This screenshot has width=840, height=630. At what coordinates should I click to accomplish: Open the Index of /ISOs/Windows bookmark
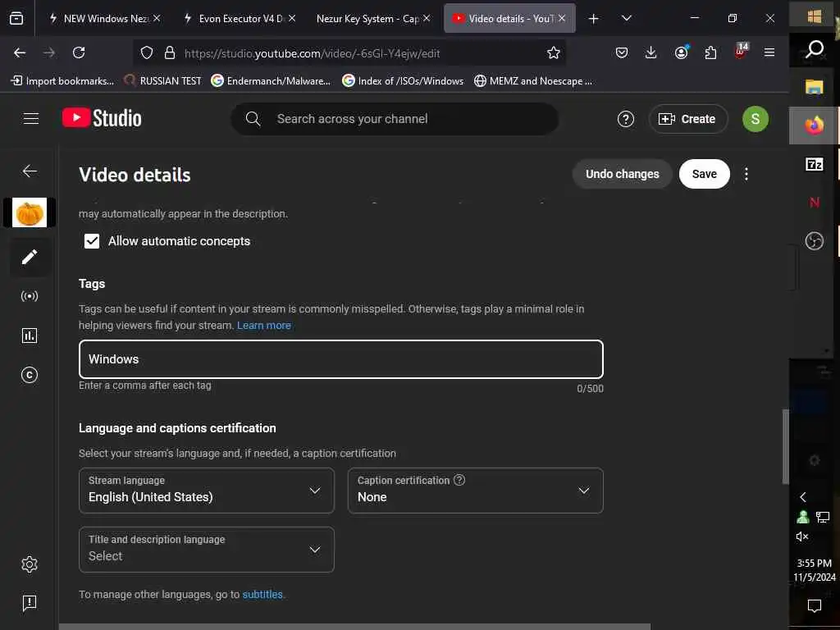pyautogui.click(x=403, y=81)
